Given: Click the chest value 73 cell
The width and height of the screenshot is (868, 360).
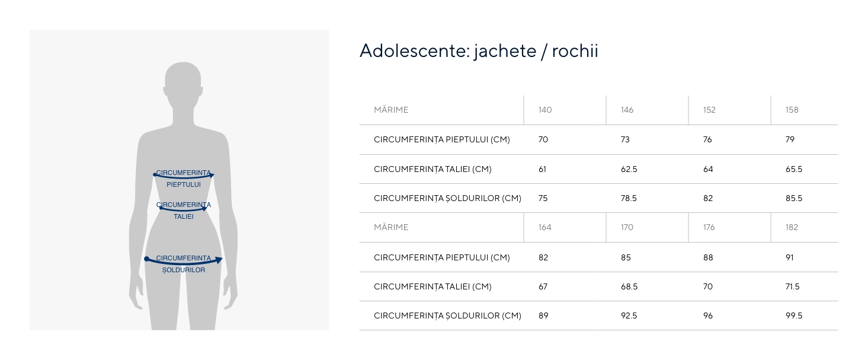Looking at the screenshot, I should (625, 139).
